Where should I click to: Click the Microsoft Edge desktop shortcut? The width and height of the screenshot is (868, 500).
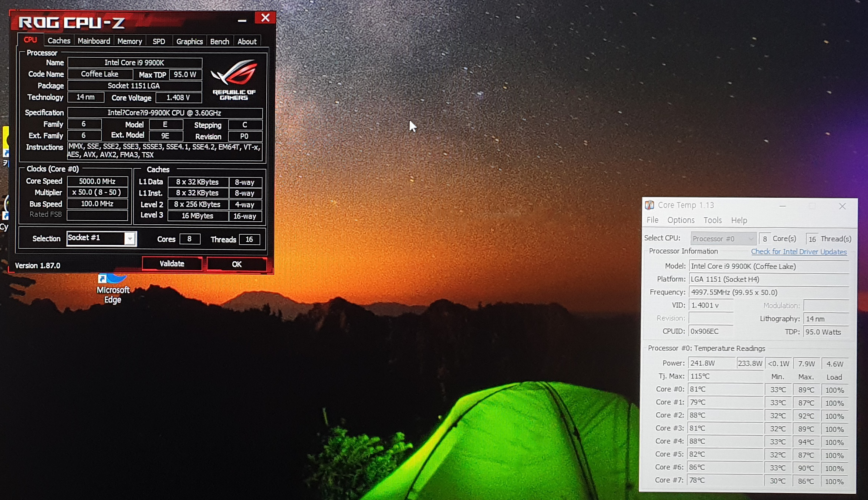click(112, 289)
